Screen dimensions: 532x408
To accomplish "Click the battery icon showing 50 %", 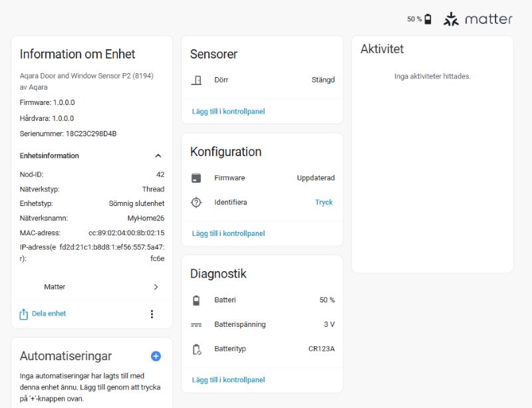I will (x=428, y=19).
